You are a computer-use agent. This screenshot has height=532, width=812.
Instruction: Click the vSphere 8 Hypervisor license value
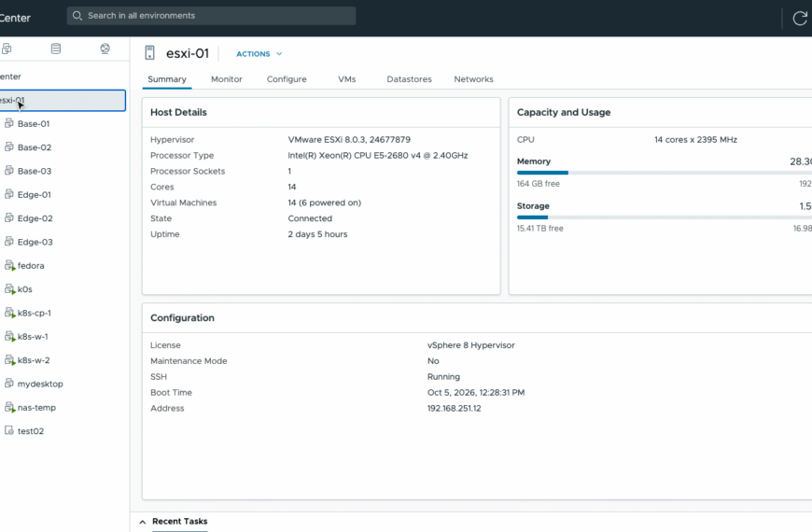(470, 345)
